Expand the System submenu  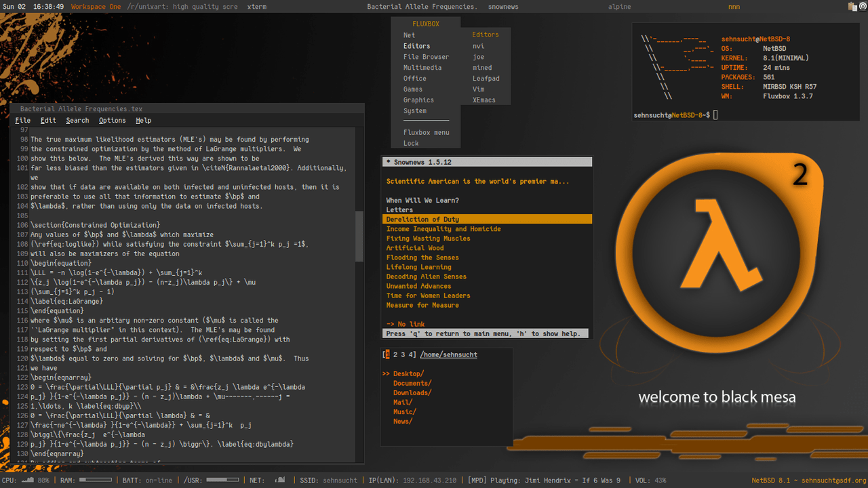pyautogui.click(x=425, y=111)
